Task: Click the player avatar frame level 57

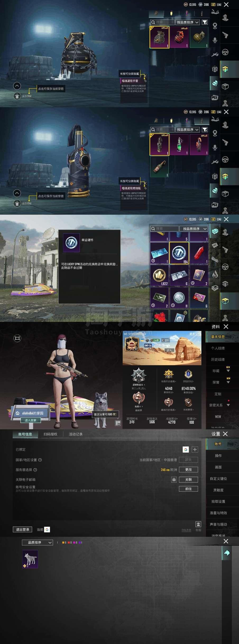Action: click(x=132, y=344)
